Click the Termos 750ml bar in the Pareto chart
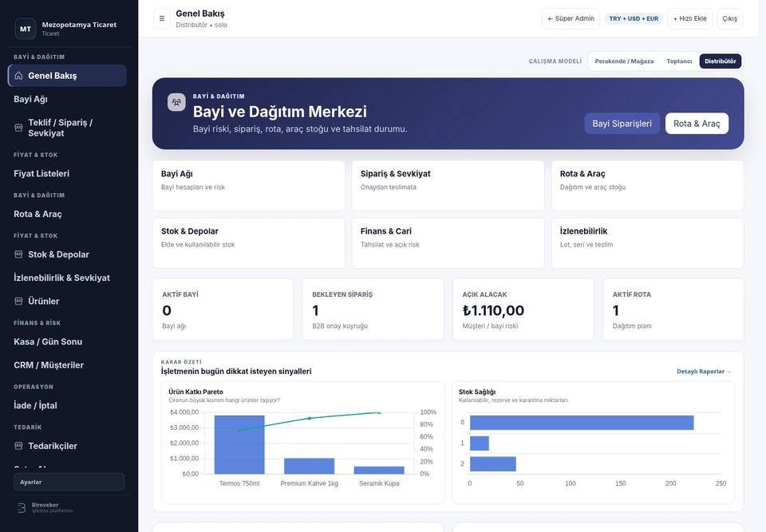 (x=239, y=444)
